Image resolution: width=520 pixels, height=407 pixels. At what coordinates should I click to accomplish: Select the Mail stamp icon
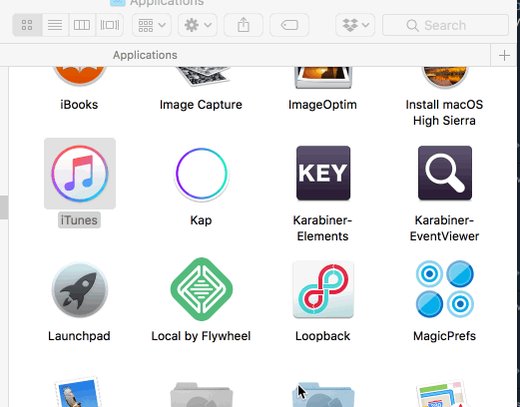point(79,392)
